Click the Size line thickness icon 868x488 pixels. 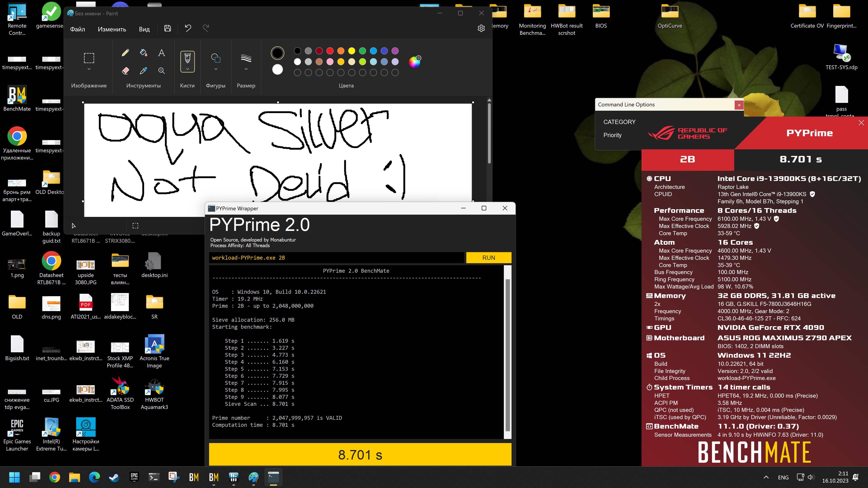point(246,58)
